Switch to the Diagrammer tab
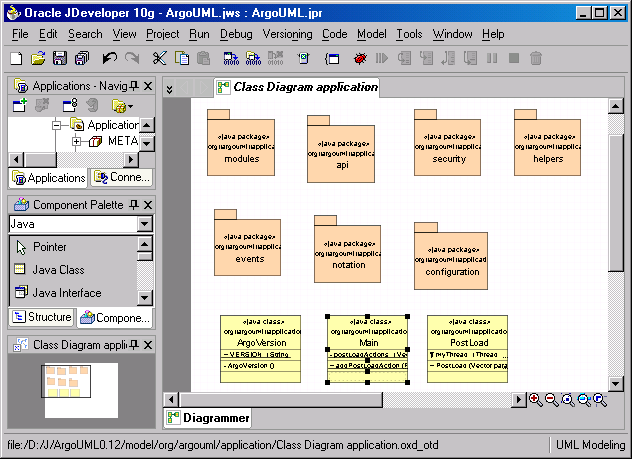 coord(208,418)
